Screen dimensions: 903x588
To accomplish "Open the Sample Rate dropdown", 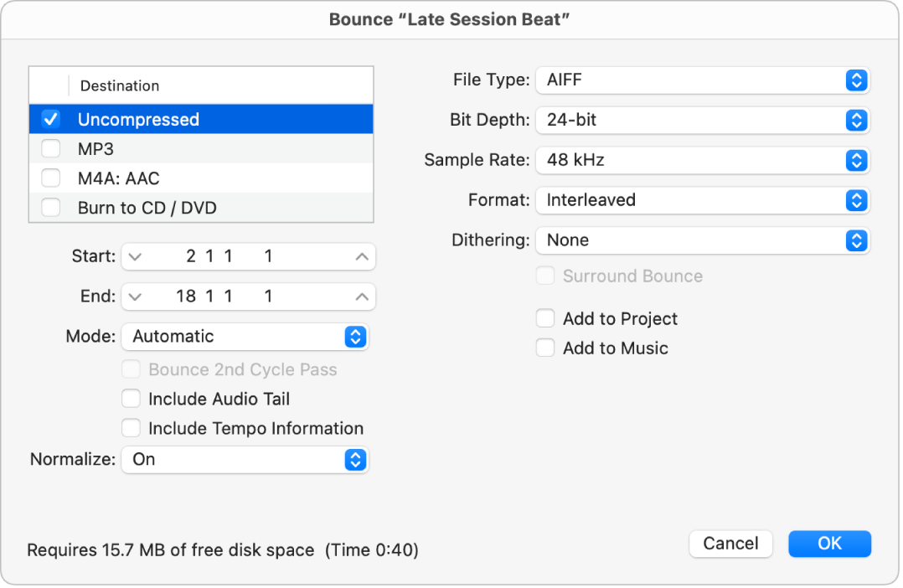I will click(x=703, y=160).
